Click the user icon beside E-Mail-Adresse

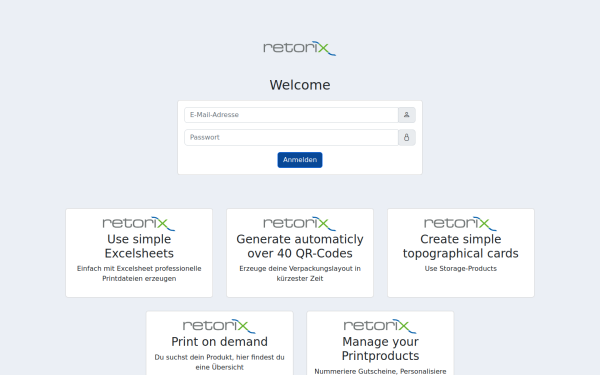(x=406, y=115)
